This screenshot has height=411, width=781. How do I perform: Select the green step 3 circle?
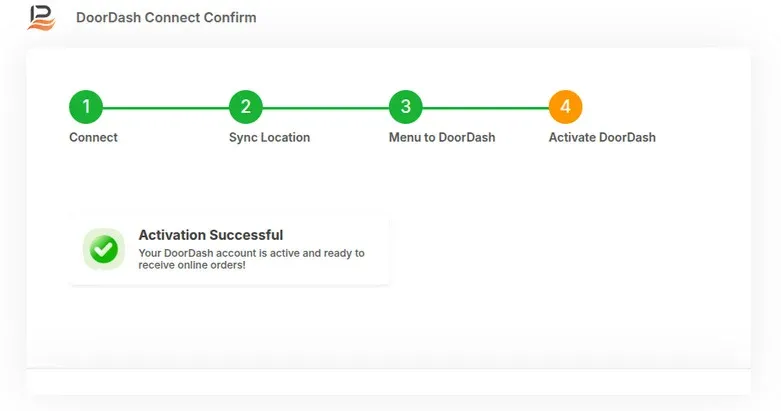point(406,107)
